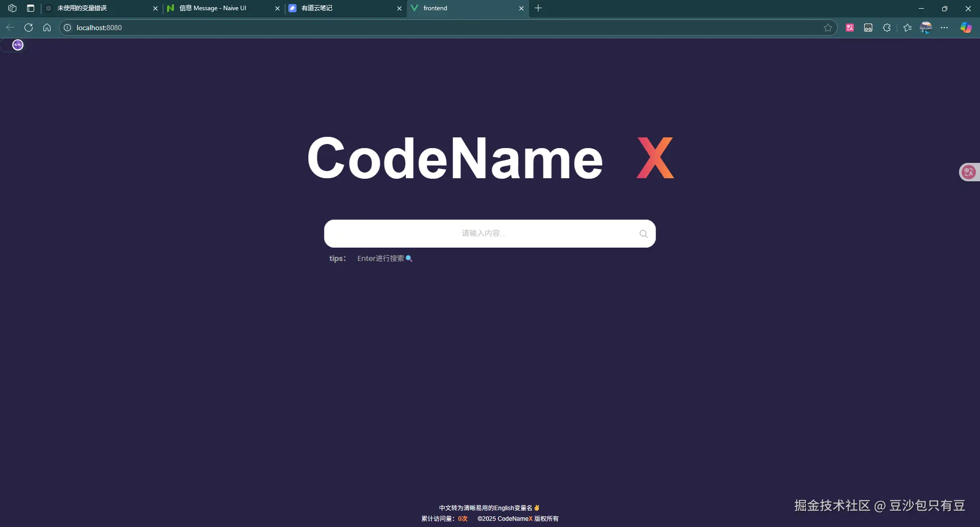Close the frontend tab
980x527 pixels.
point(522,8)
